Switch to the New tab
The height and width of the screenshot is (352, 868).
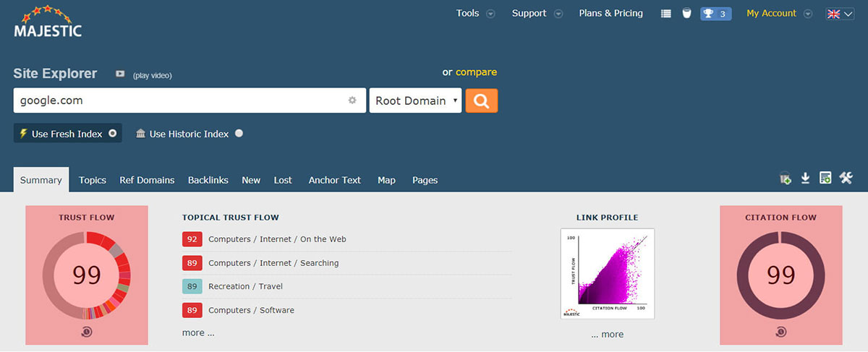[251, 180]
